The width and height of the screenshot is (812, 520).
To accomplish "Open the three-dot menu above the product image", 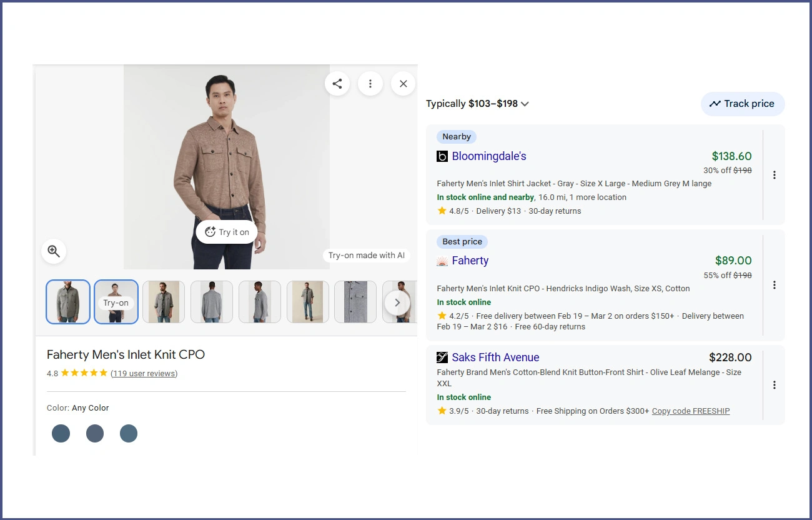I will pyautogui.click(x=370, y=83).
